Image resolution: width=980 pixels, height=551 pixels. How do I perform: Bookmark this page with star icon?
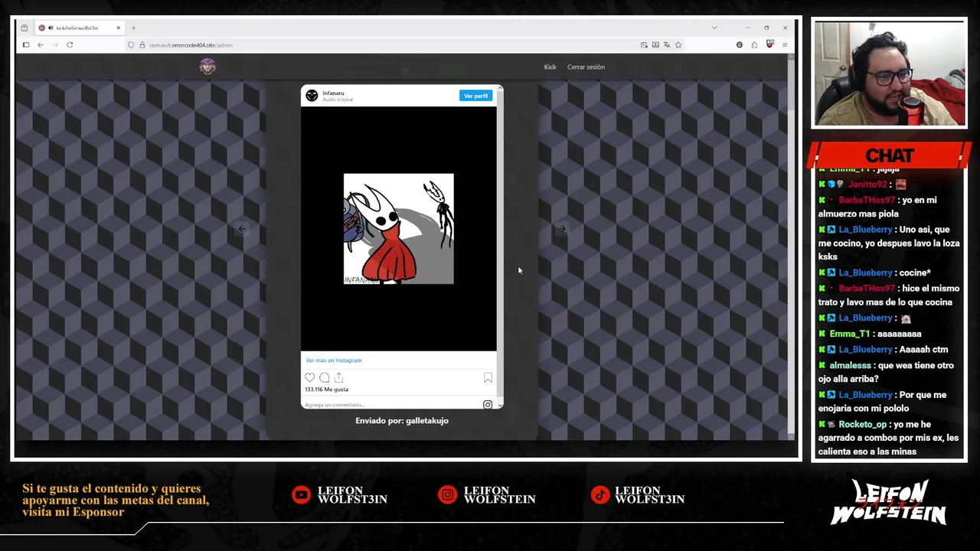[x=678, y=45]
